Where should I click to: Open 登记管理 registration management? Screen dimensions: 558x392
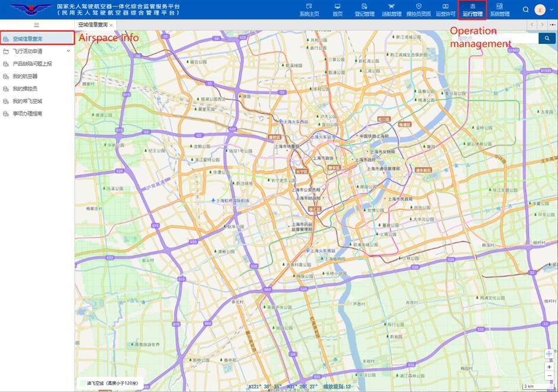(364, 9)
